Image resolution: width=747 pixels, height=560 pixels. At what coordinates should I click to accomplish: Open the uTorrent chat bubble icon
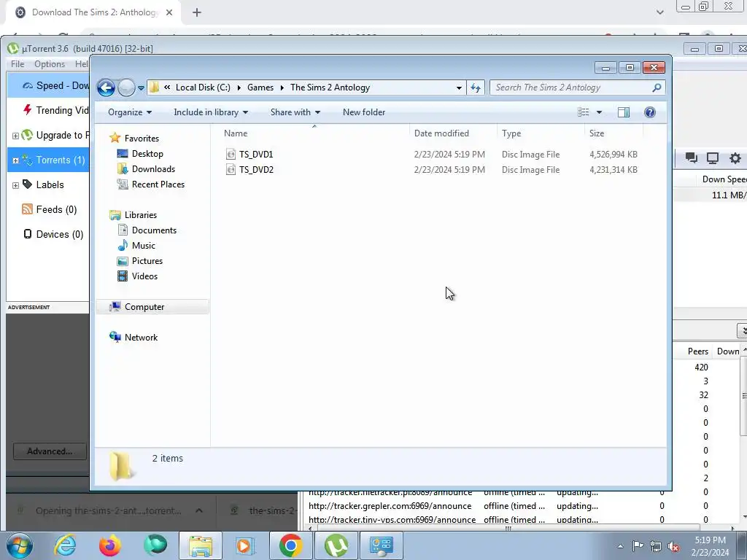coord(692,158)
